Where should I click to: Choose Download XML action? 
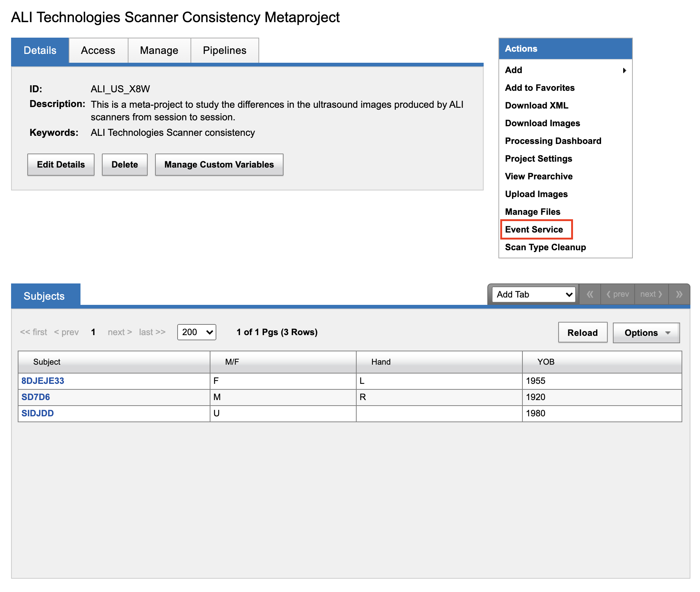[536, 106]
